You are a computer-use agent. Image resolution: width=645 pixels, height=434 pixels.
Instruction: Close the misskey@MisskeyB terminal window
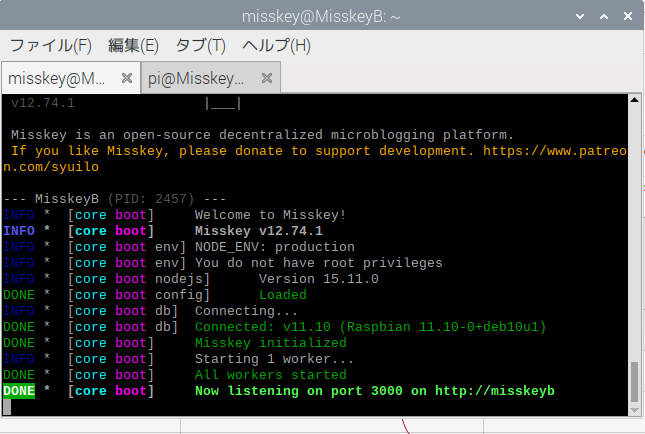[x=628, y=16]
